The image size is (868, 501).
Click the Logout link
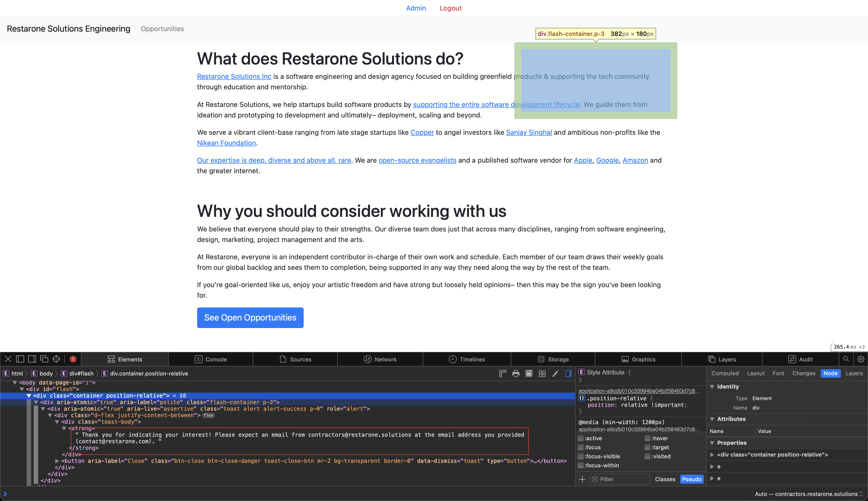(450, 8)
